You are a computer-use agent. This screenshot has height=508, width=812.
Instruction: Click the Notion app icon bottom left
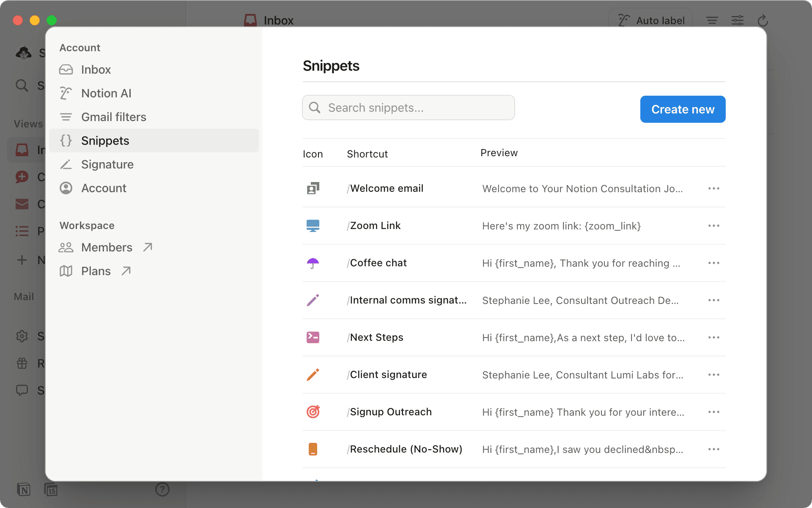24,490
